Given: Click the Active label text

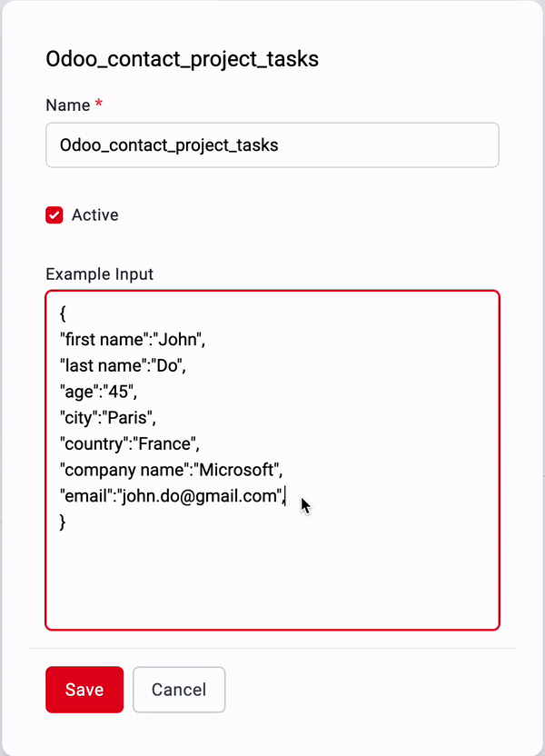Looking at the screenshot, I should coord(95,215).
